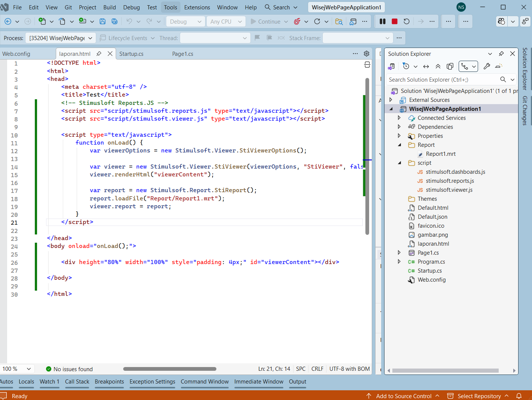Collapse the script folder node
Image resolution: width=532 pixels, height=400 pixels.
(399, 163)
